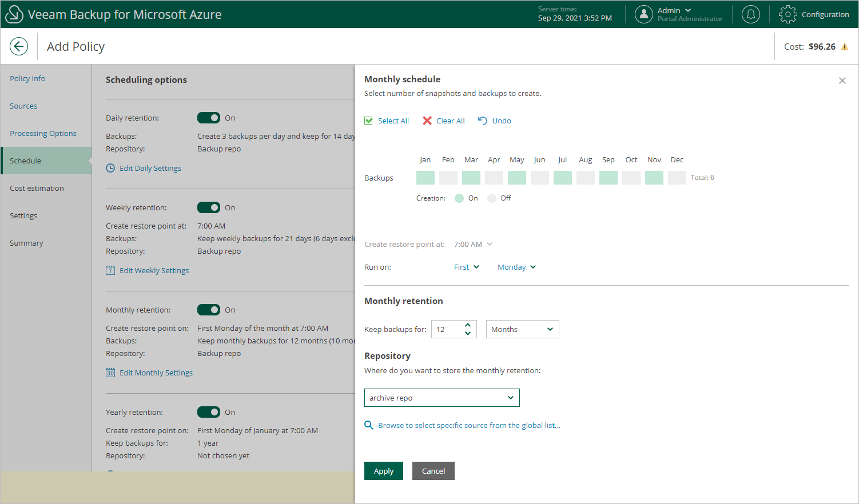Click the Edit Weekly Settings calendar icon
Screen dimensions: 859x504
click(110, 270)
